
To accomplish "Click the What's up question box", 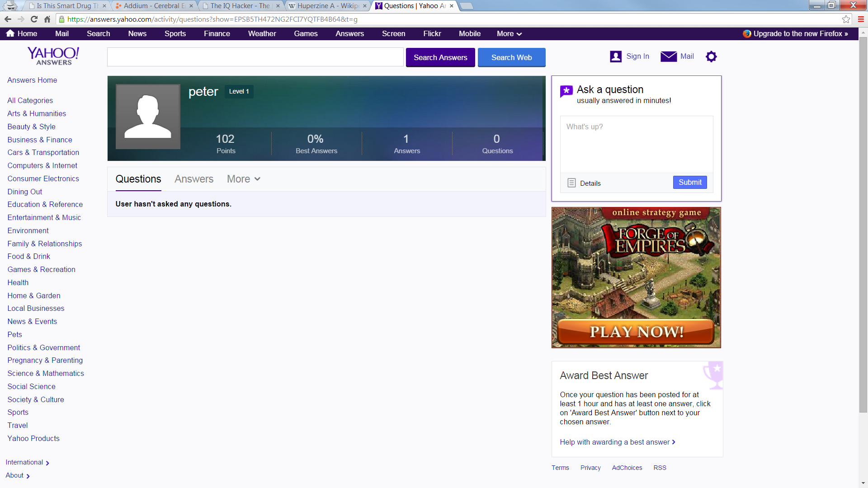I will pos(637,144).
